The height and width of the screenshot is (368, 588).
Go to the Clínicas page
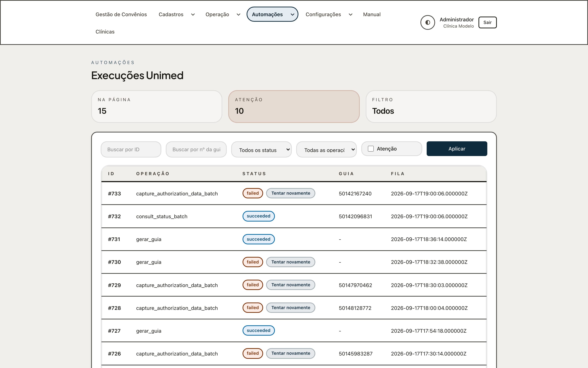105,32
